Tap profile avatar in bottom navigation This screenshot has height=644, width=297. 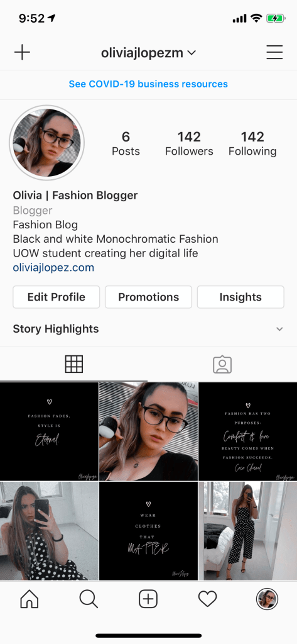[x=267, y=599]
